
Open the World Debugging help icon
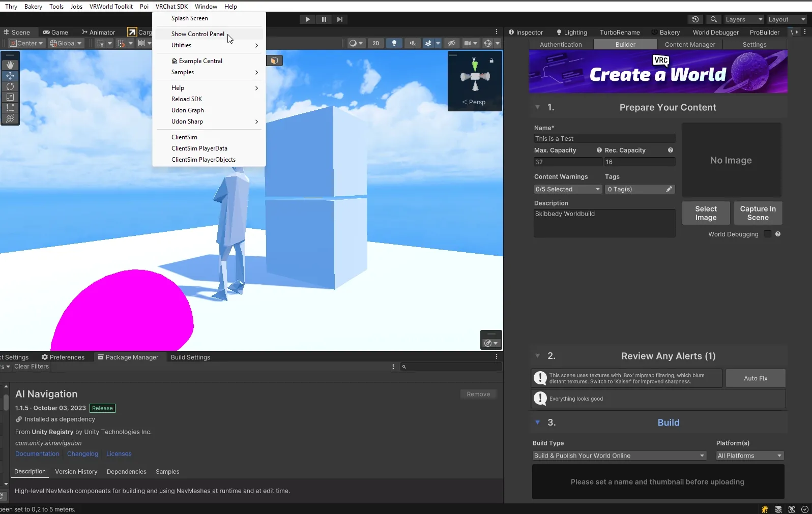(778, 234)
